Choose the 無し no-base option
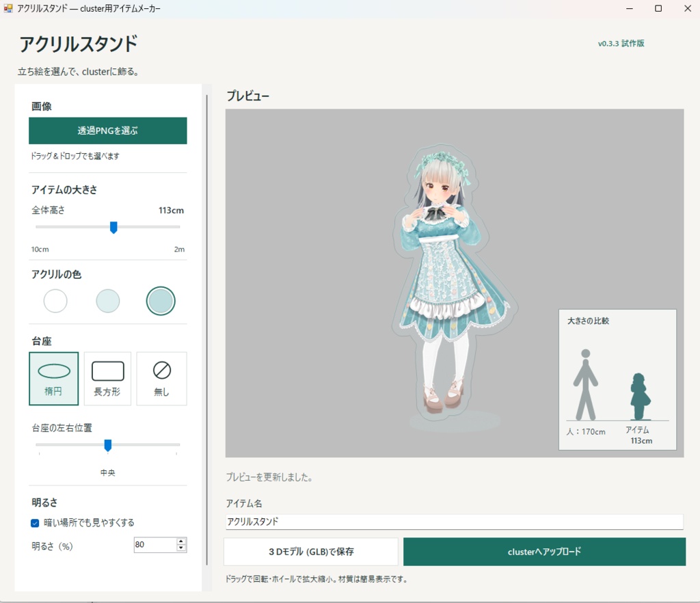 (161, 379)
